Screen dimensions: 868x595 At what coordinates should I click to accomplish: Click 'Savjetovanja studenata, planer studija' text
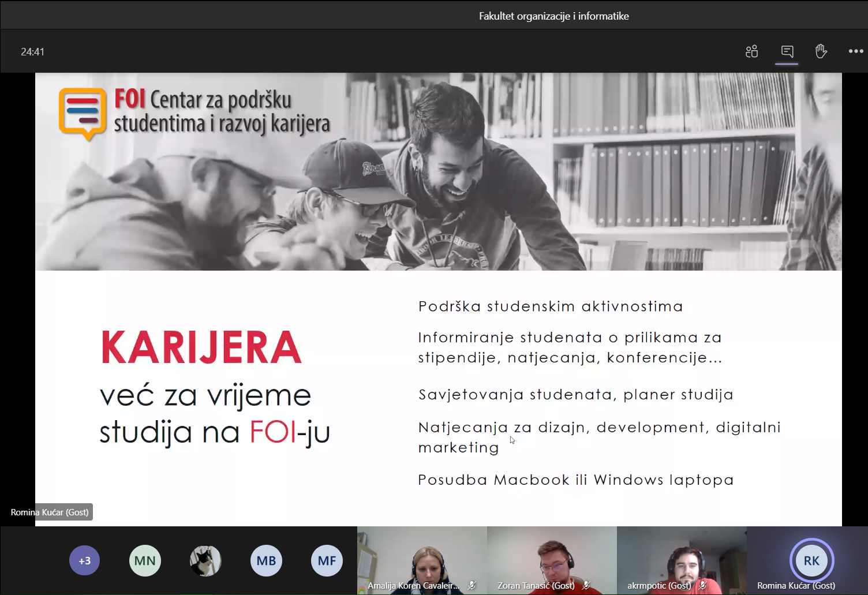pos(576,395)
